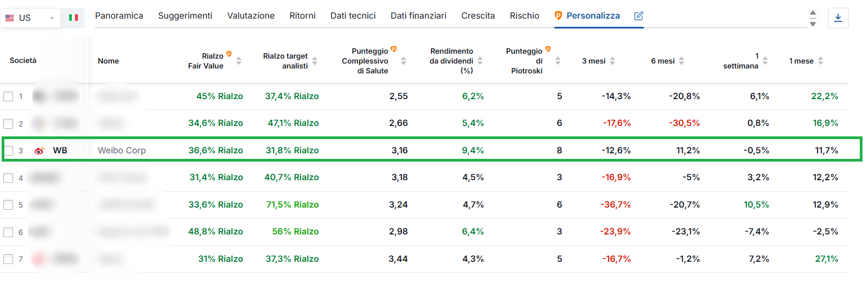This screenshot has width=868, height=281.
Task: Sort the 3 mesi column
Action: (612, 61)
